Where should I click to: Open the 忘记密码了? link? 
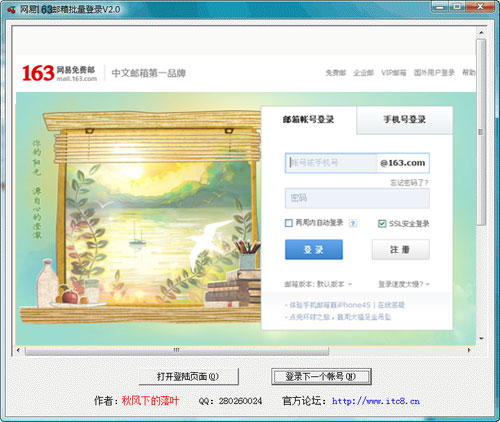pos(409,183)
